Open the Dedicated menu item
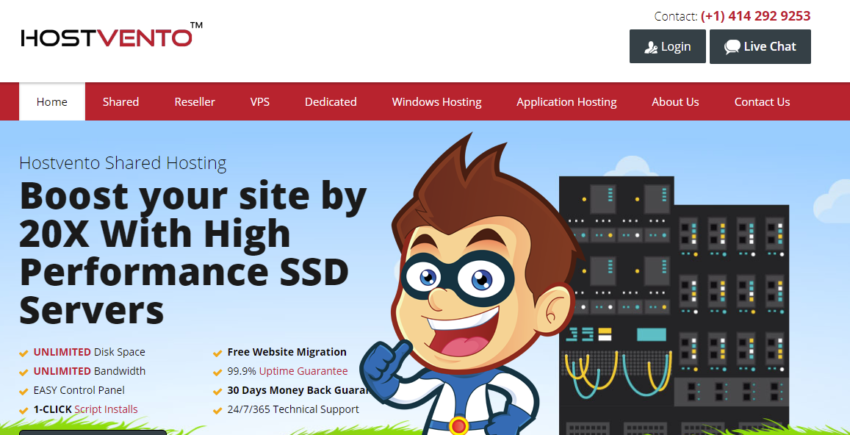This screenshot has height=435, width=850. [331, 101]
